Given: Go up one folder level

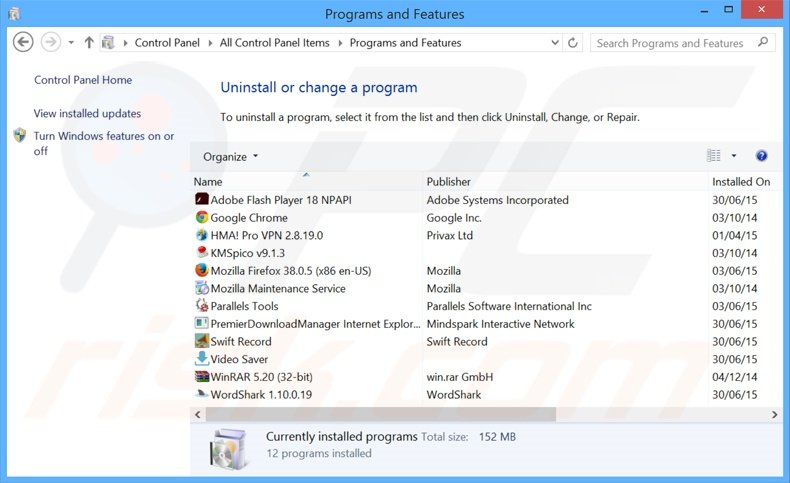Looking at the screenshot, I should pyautogui.click(x=89, y=43).
